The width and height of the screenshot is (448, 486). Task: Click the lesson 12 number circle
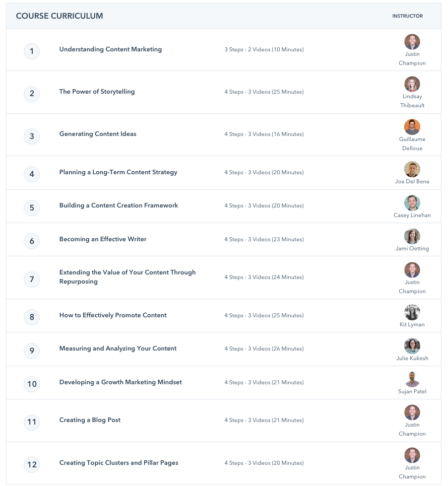[x=31, y=465]
